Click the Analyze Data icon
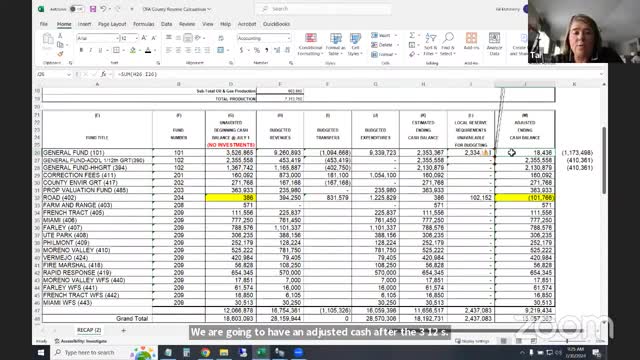Screen dimensions: 640x360 click(x=494, y=44)
